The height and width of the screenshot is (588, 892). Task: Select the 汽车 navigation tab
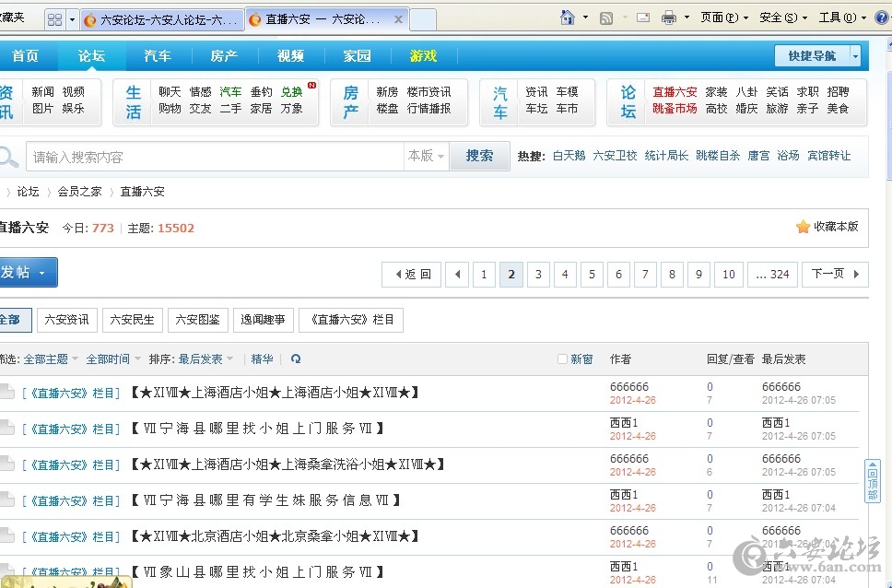158,56
